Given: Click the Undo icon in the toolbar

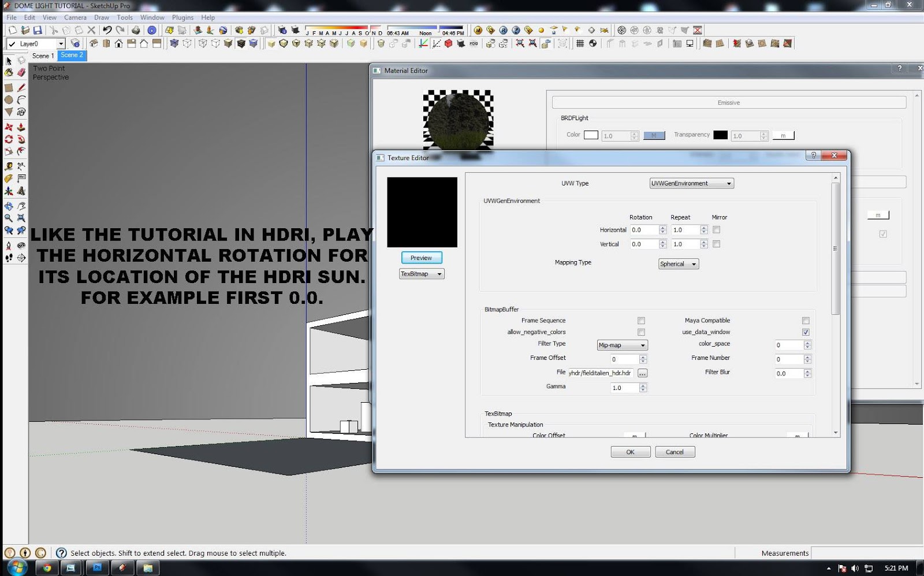Looking at the screenshot, I should click(x=107, y=29).
